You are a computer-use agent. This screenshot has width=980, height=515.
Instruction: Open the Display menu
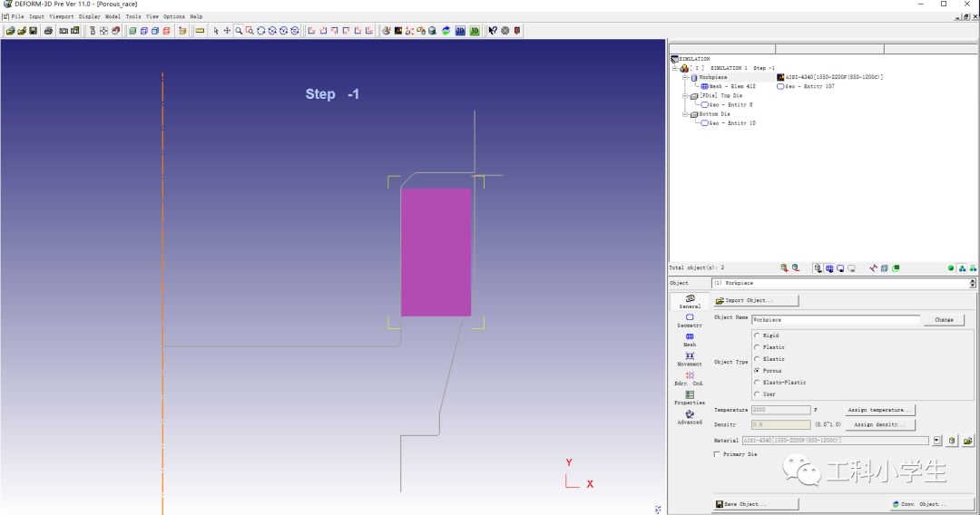[89, 17]
